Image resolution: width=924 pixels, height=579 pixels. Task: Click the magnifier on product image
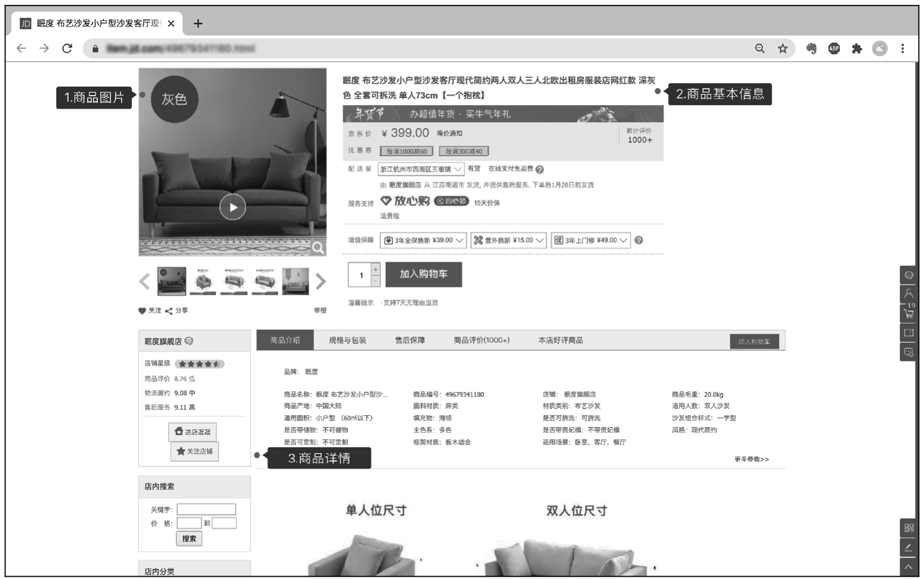pyautogui.click(x=318, y=248)
